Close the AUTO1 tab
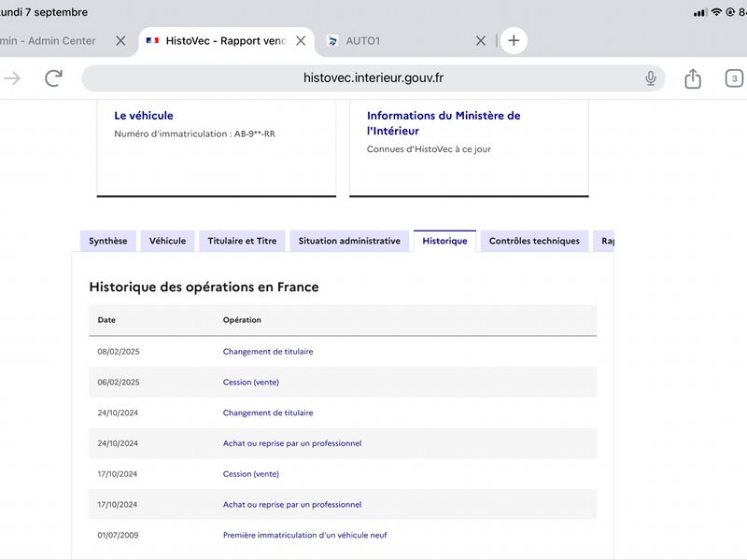 pyautogui.click(x=481, y=41)
